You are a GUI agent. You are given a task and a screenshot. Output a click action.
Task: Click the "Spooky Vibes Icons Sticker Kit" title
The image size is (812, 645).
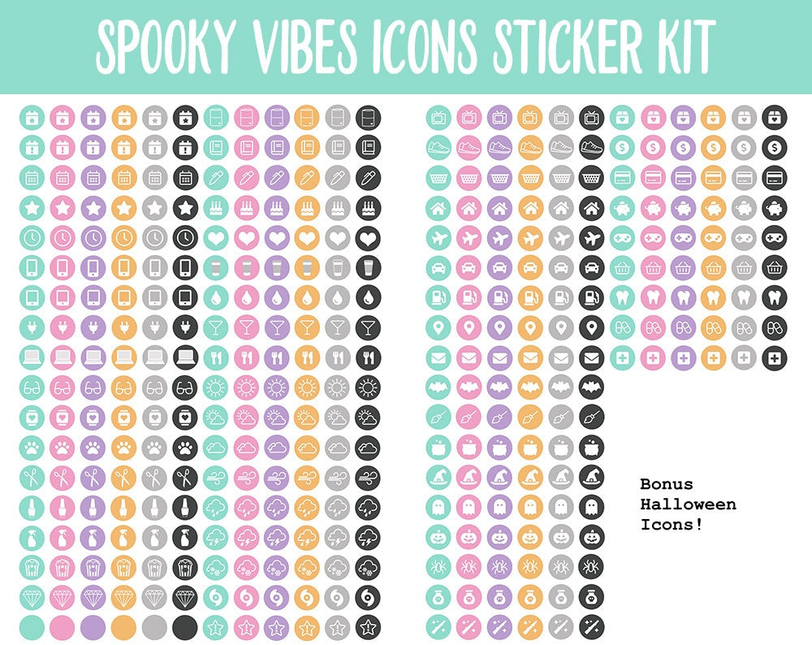405,45
